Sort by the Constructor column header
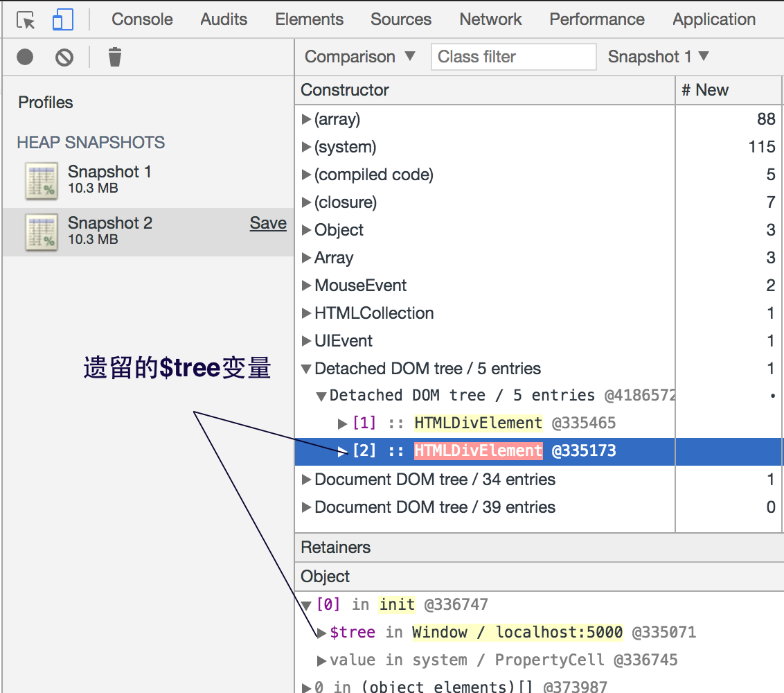The height and width of the screenshot is (693, 784). 485,90
